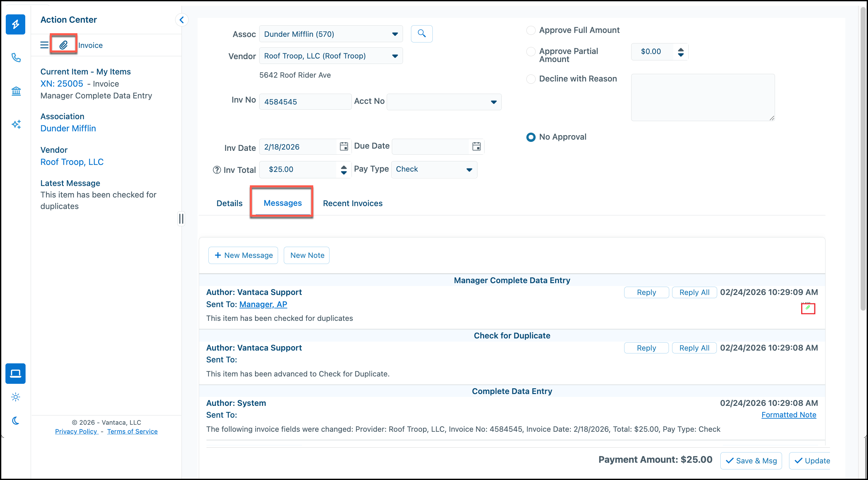Switch to light mode sun icon
This screenshot has height=480, width=868.
(x=15, y=397)
